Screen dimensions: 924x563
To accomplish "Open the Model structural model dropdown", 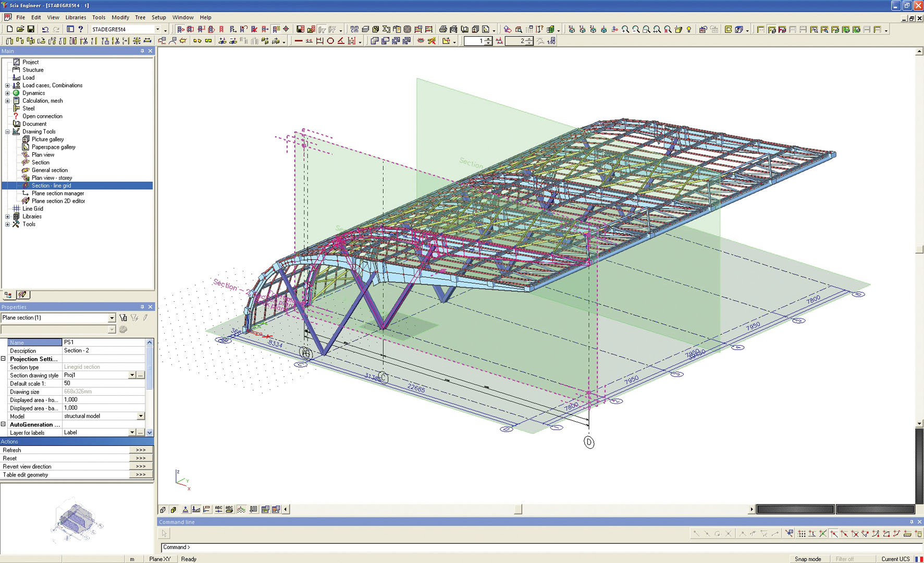I will pyautogui.click(x=141, y=416).
